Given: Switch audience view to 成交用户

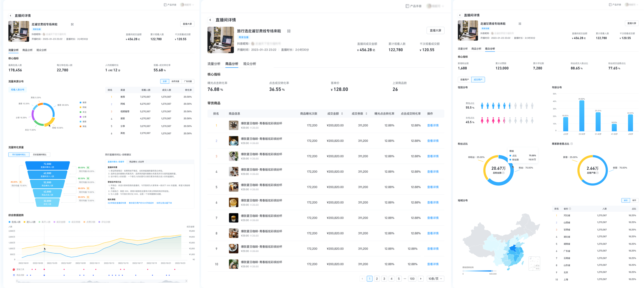Looking at the screenshot, I should (x=478, y=79).
